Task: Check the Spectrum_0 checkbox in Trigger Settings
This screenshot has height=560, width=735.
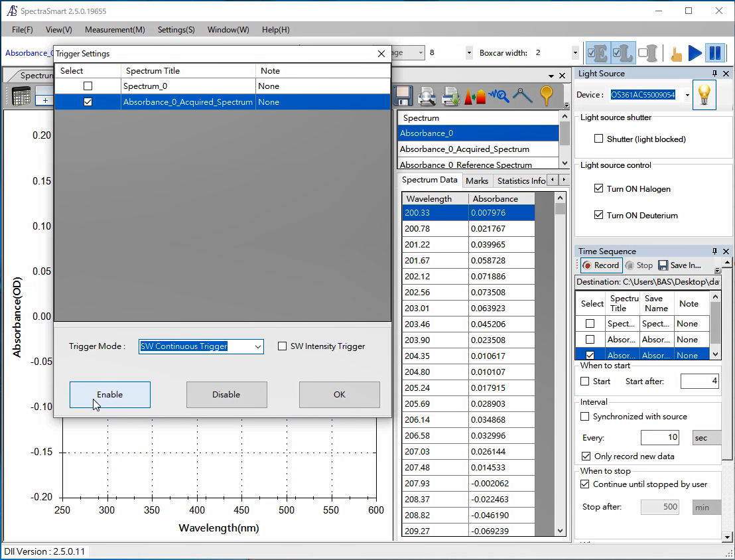Action: point(88,86)
